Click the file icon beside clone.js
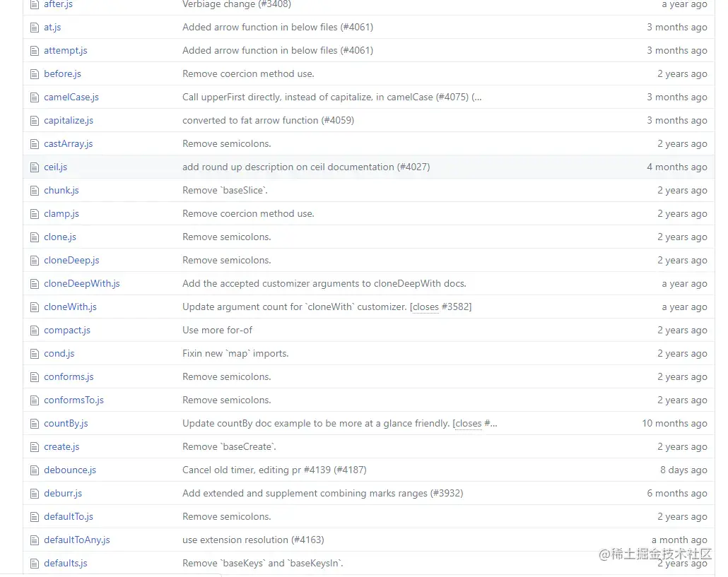728x577 pixels. point(35,237)
